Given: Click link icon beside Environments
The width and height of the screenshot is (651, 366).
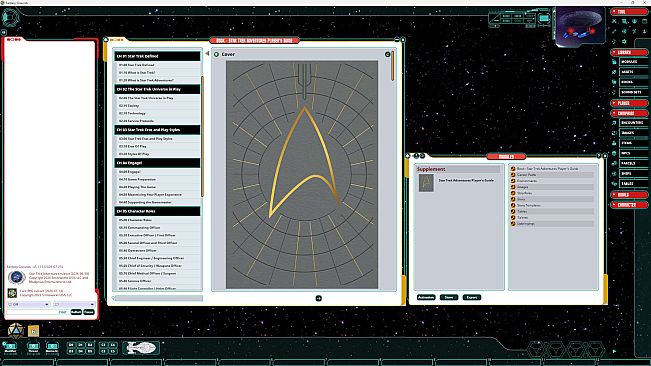Looking at the screenshot, I should [513, 181].
